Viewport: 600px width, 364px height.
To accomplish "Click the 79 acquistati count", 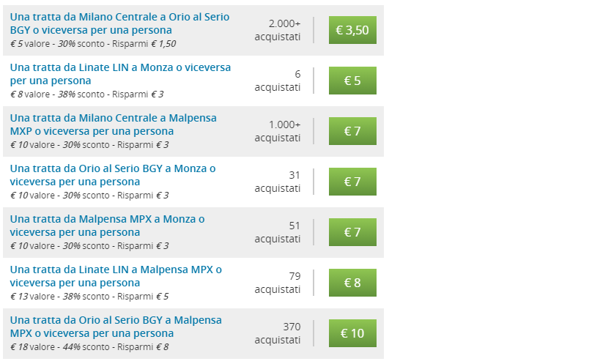I will tap(278, 283).
